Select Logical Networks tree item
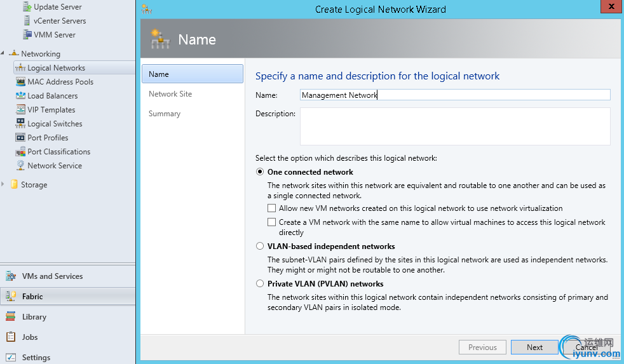The height and width of the screenshot is (364, 624). [x=74, y=67]
